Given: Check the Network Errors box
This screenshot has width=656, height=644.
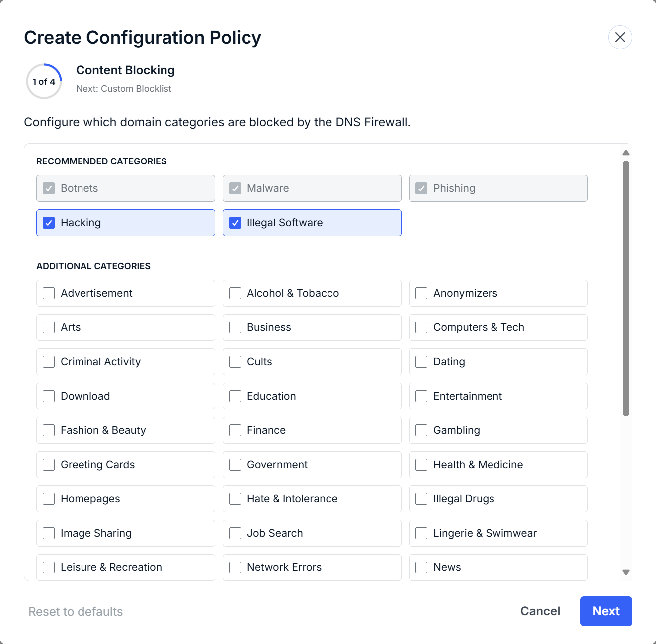Looking at the screenshot, I should point(235,567).
